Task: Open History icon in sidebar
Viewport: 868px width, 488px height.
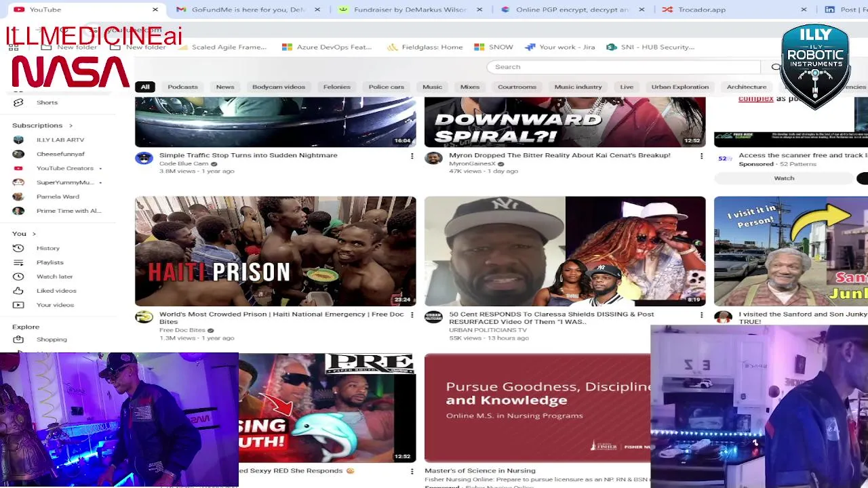Action: [x=18, y=248]
